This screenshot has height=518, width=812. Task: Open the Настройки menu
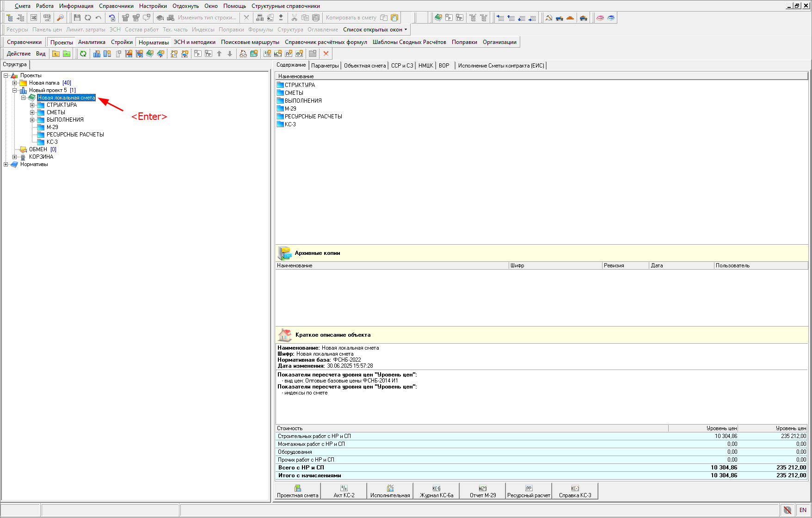tap(153, 6)
